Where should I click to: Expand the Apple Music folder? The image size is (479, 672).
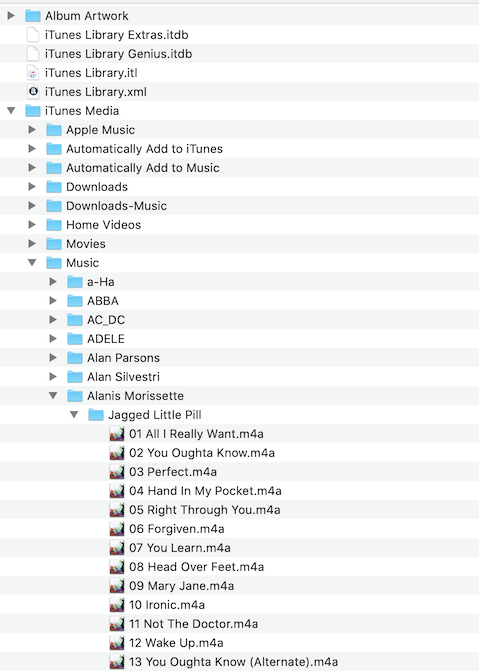(32, 130)
